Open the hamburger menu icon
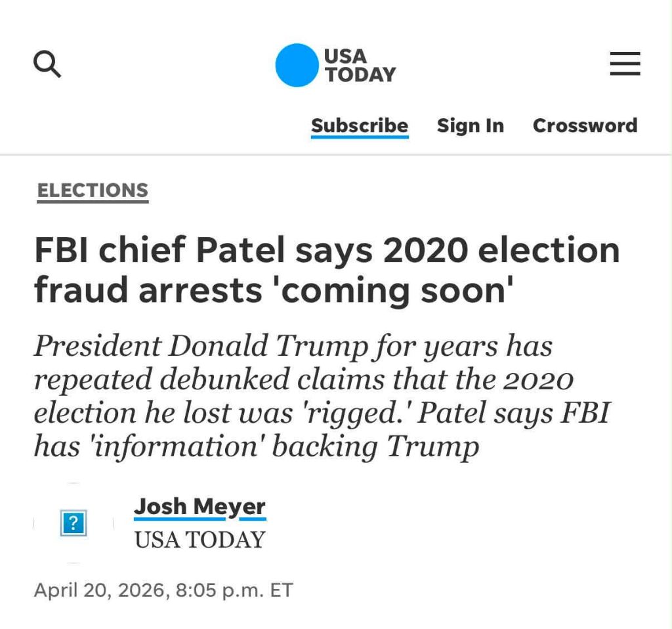The height and width of the screenshot is (629, 672). [625, 65]
